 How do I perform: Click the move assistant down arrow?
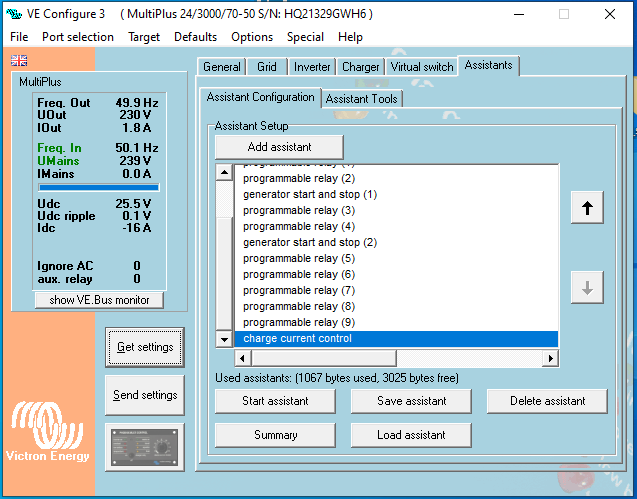[x=587, y=288]
